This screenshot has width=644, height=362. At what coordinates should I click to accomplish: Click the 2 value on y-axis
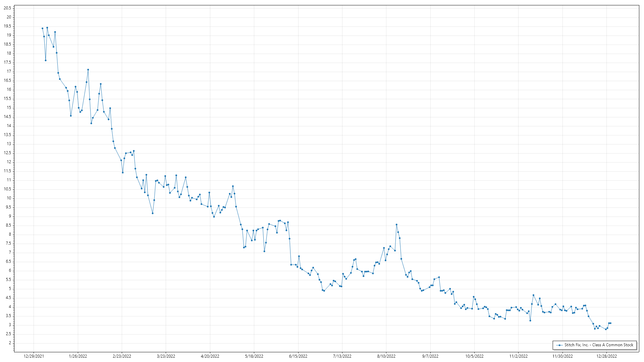click(10, 343)
